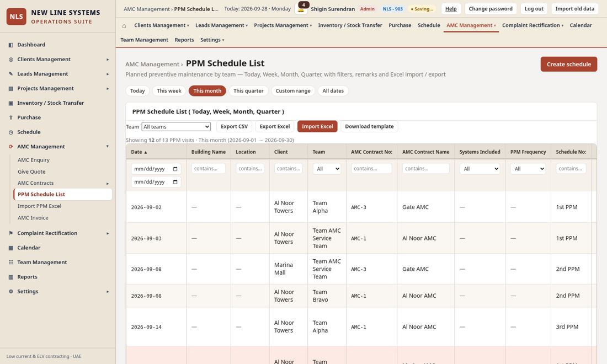Click the Create schedule button
Screen dimensions: 607x364
pos(569,64)
